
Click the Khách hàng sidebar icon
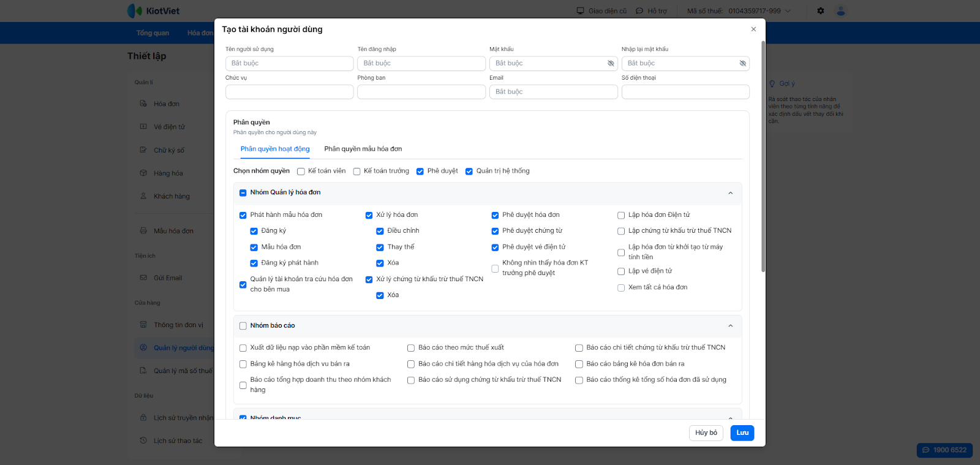click(143, 196)
